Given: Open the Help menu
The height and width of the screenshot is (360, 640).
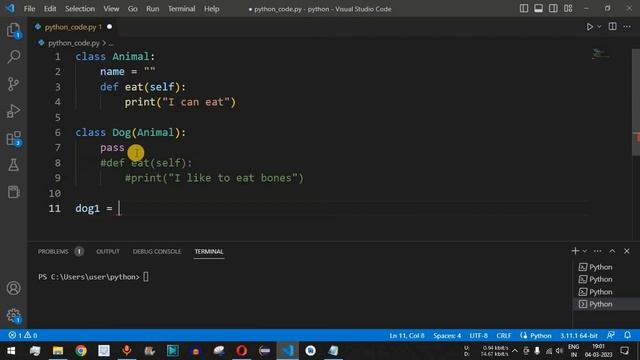Looking at the screenshot, I should (211, 9).
